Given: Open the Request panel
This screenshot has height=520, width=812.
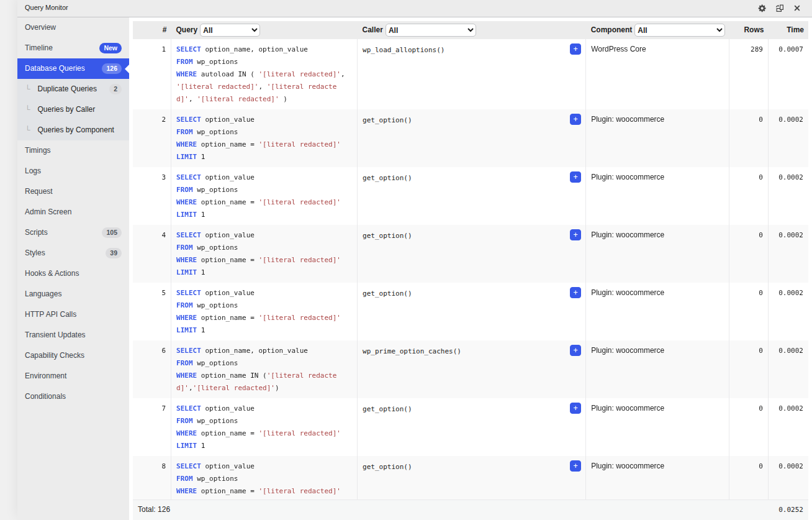Looking at the screenshot, I should [x=73, y=191].
